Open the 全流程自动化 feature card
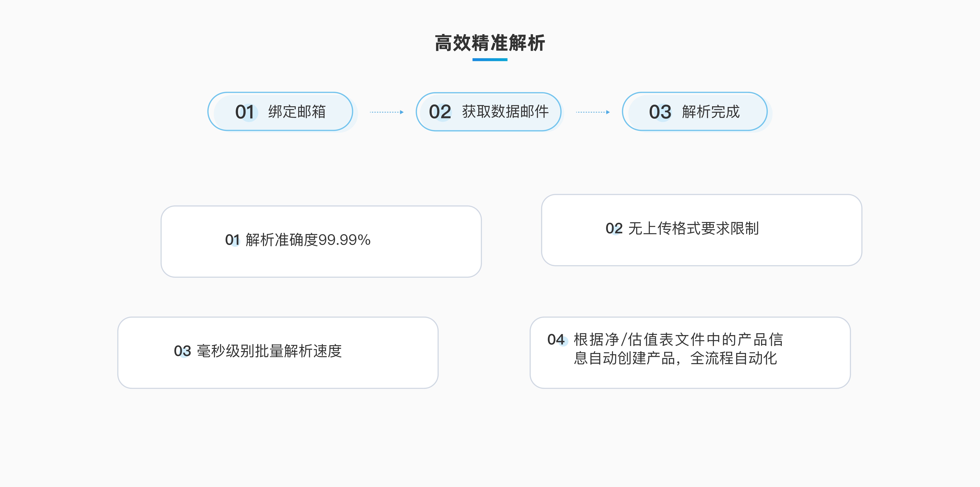The width and height of the screenshot is (980, 487). tap(690, 352)
